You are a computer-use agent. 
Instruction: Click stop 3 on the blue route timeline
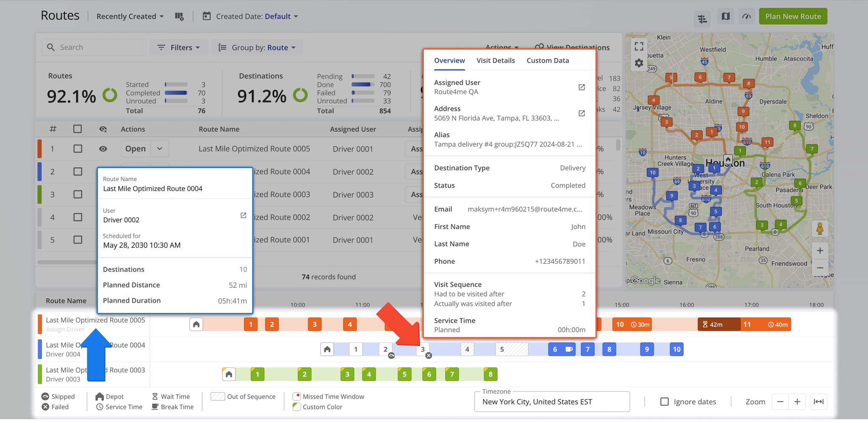(x=423, y=349)
